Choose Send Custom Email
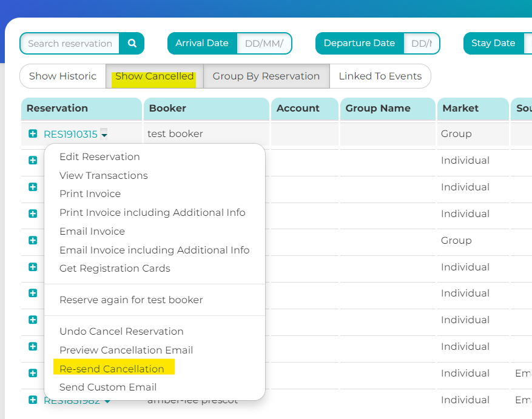Screen dimensions: 532x419 point(108,387)
